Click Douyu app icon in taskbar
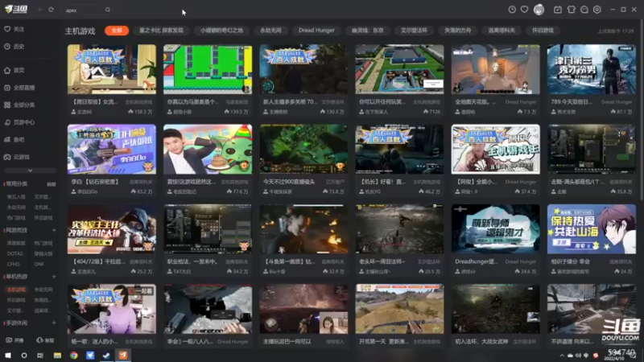Screen dimensions: 644x362 click(x=123, y=355)
